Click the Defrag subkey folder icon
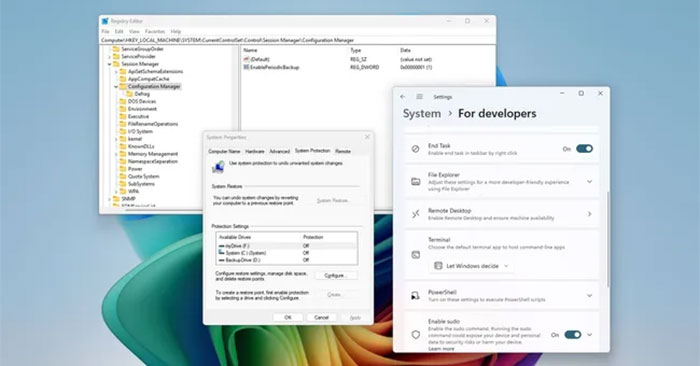 click(129, 94)
